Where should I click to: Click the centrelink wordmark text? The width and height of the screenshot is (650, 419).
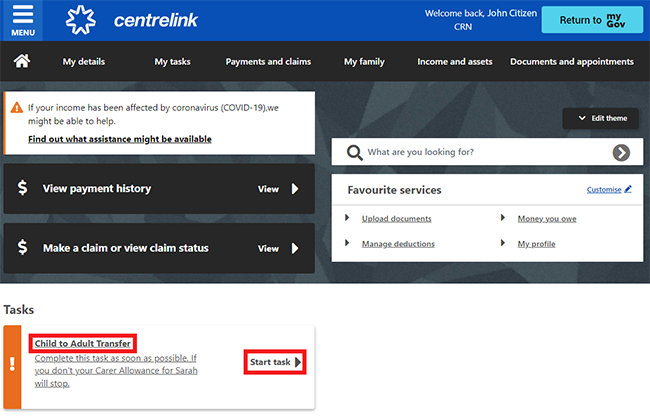tap(156, 20)
